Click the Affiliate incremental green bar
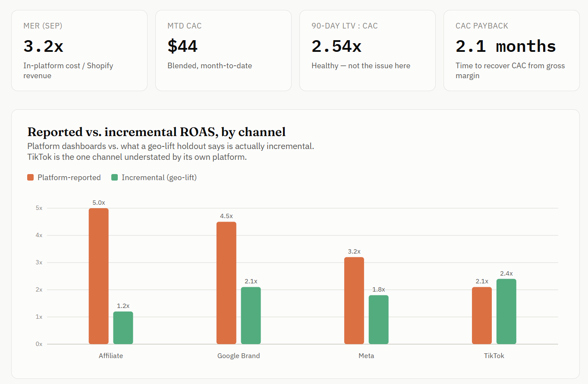This screenshot has width=588, height=384. [123, 328]
